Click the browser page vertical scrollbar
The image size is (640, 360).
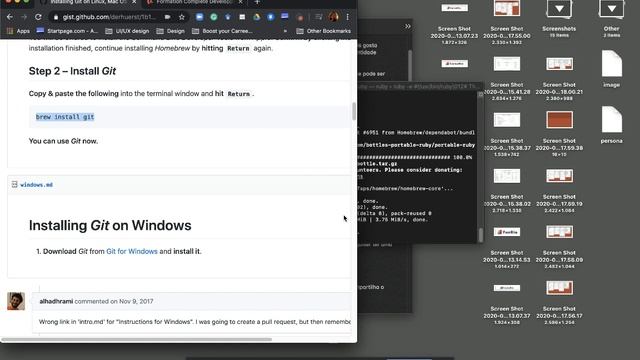click(353, 111)
